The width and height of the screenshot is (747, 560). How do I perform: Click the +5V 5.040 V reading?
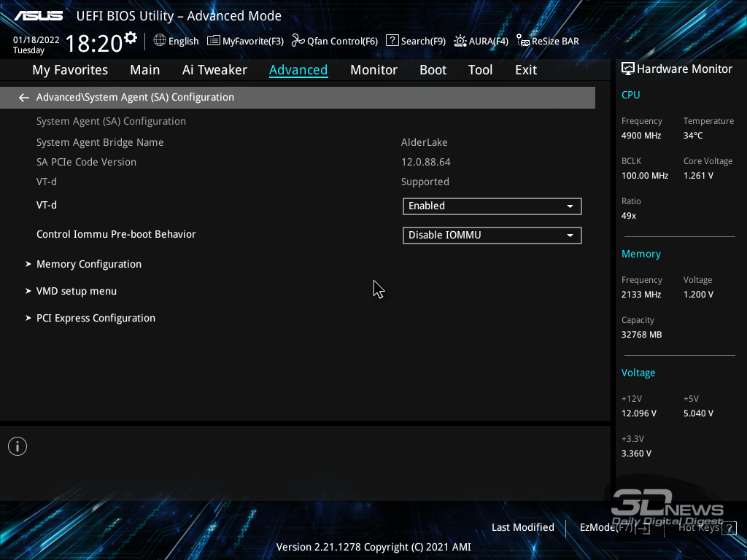(698, 413)
